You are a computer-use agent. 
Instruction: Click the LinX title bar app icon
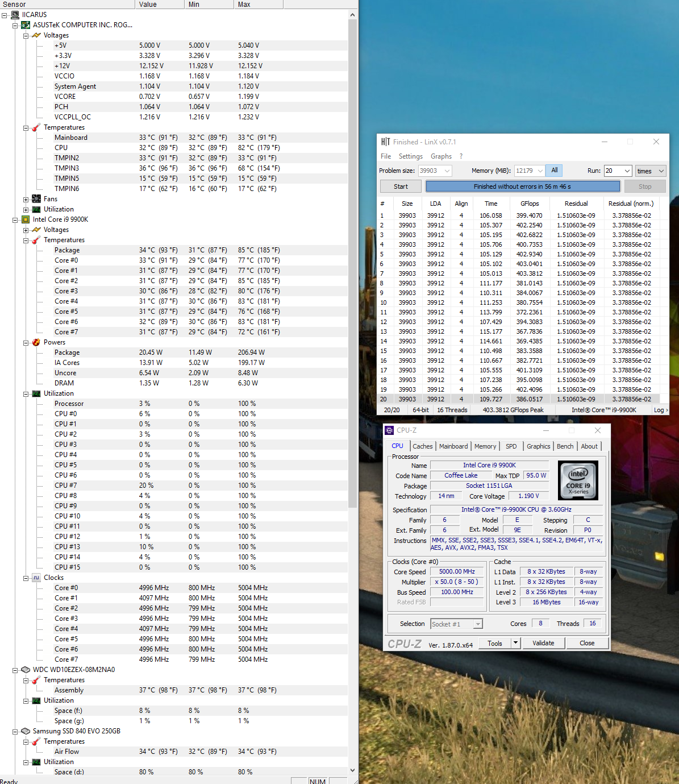pos(385,142)
